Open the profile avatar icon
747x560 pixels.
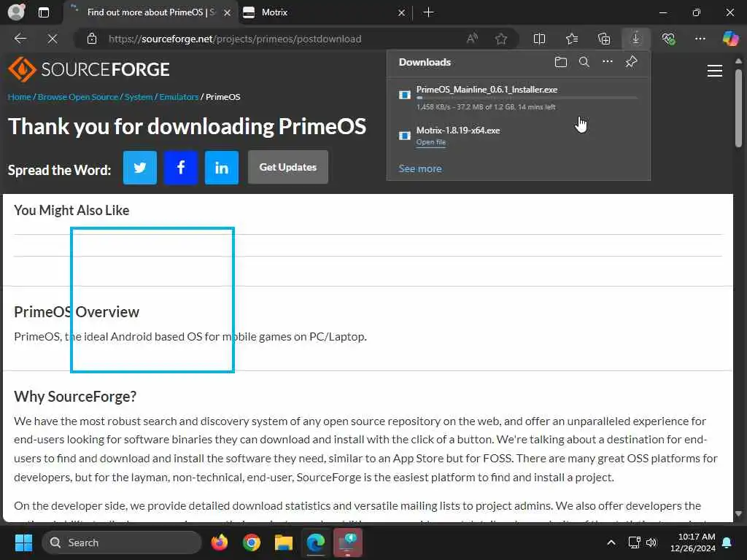tap(16, 12)
